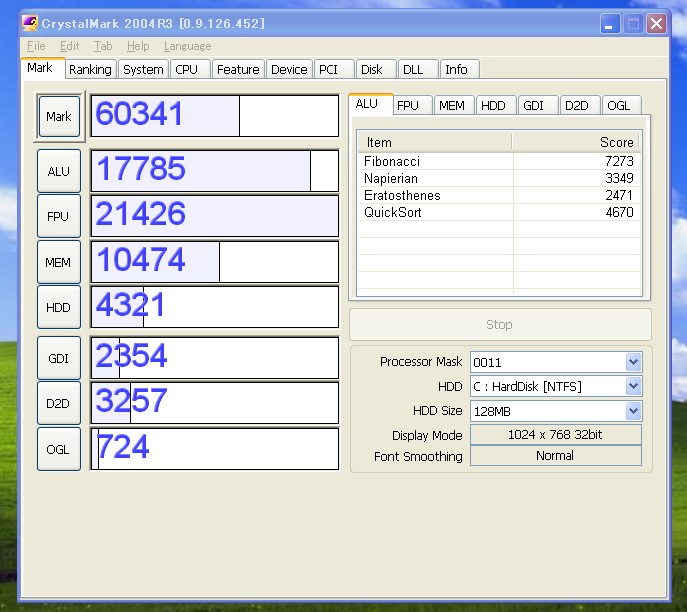Show FPU result details tab
687x612 pixels.
412,106
